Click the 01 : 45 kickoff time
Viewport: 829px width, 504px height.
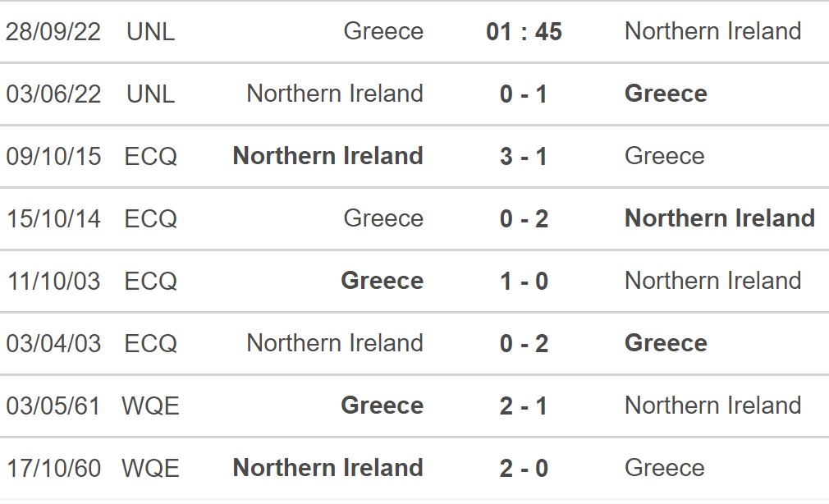click(524, 31)
